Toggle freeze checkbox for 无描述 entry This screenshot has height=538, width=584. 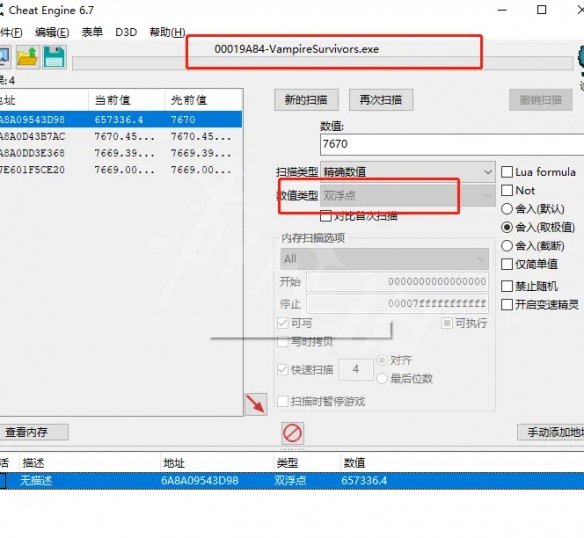tap(2, 481)
